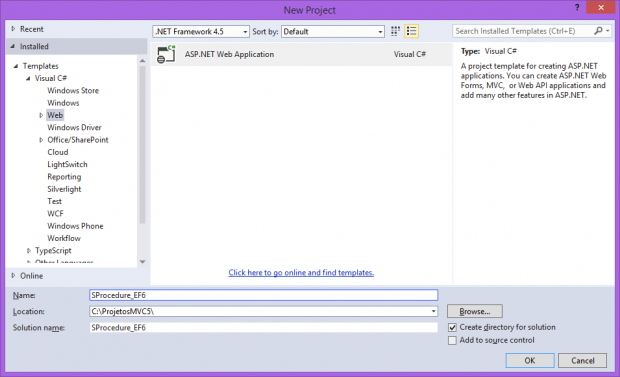
Task: Expand the Office/SharePoint node arrow
Action: tap(41, 140)
